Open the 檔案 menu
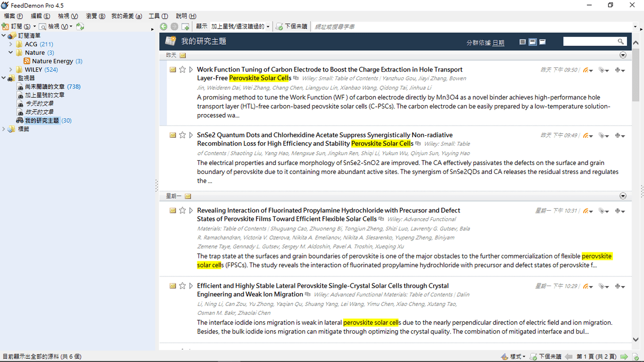This screenshot has height=362, width=644. coord(13,16)
